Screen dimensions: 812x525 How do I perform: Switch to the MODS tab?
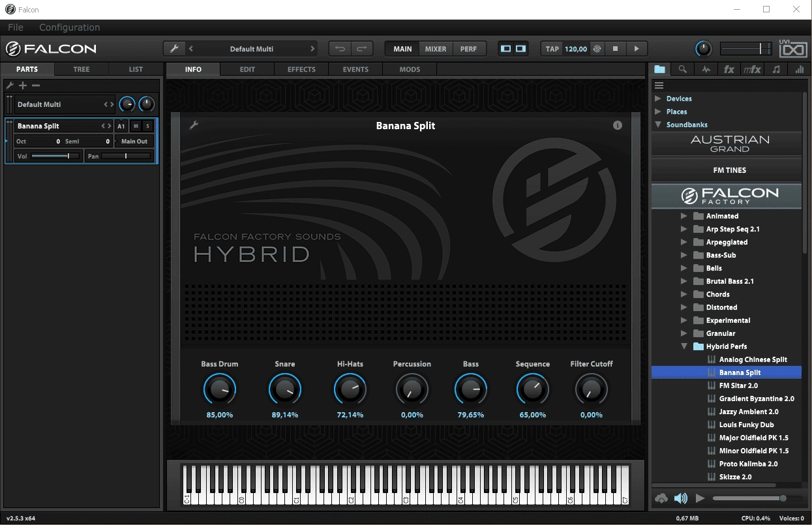(410, 69)
